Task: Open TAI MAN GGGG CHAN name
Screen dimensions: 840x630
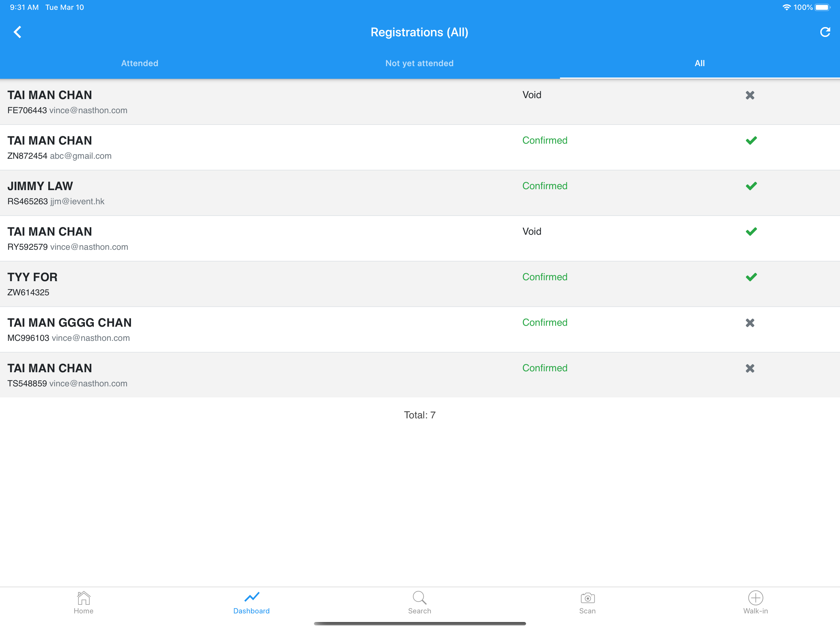Action: pyautogui.click(x=69, y=323)
